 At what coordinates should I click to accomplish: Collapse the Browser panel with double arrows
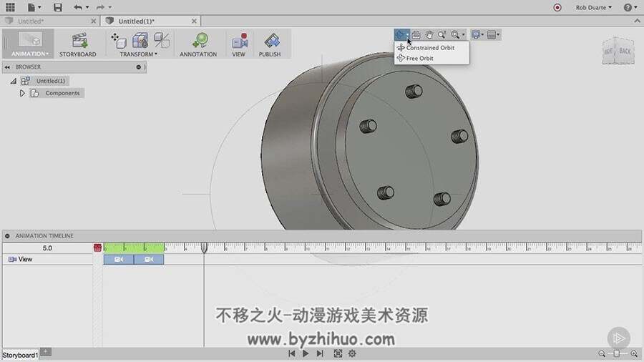[7, 67]
